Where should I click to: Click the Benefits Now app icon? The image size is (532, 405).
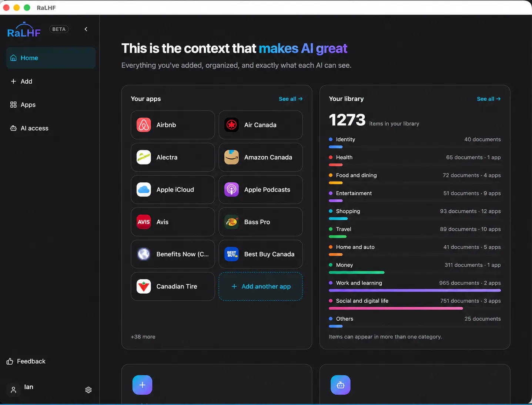click(x=144, y=254)
